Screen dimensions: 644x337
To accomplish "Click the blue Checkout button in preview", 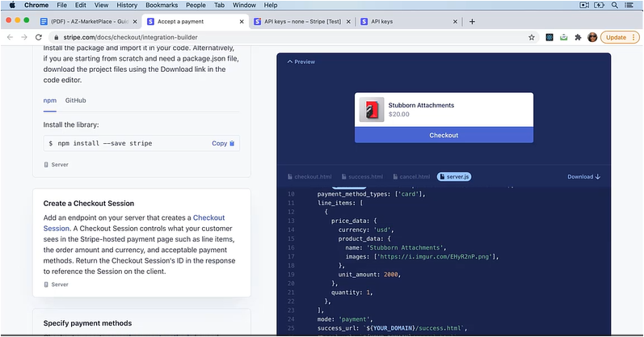I will 444,135.
